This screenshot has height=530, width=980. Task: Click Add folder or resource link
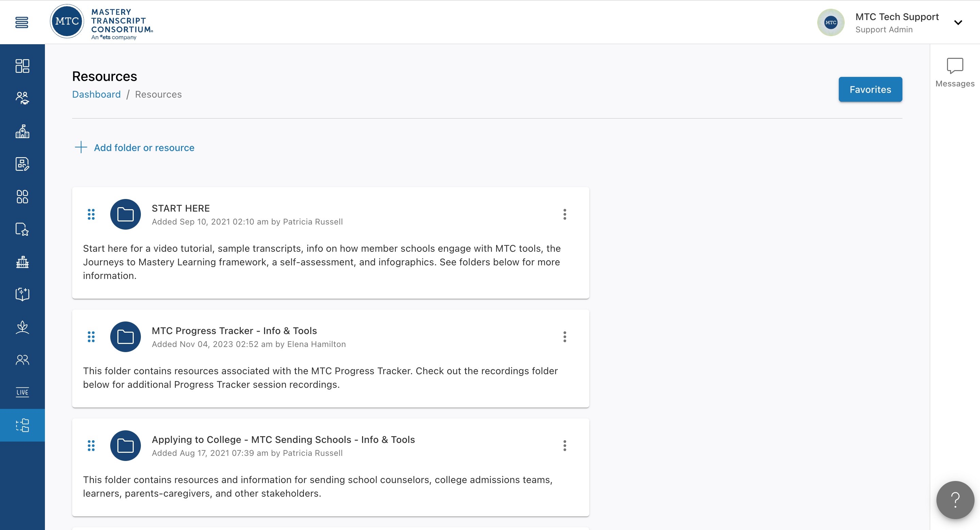pos(144,148)
